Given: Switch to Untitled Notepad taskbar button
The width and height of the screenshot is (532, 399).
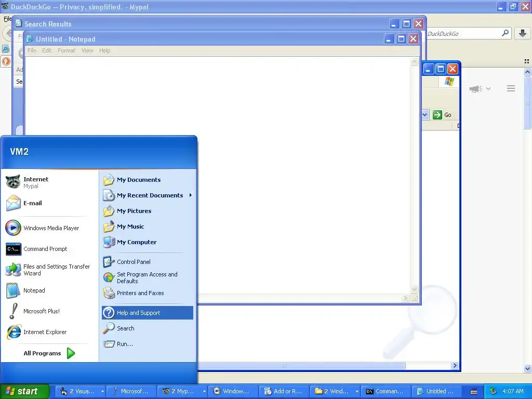Looking at the screenshot, I should (x=436, y=391).
